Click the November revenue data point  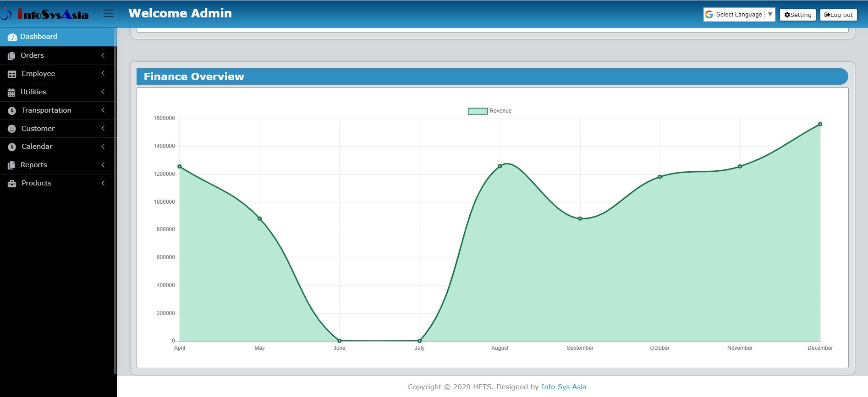tap(740, 166)
